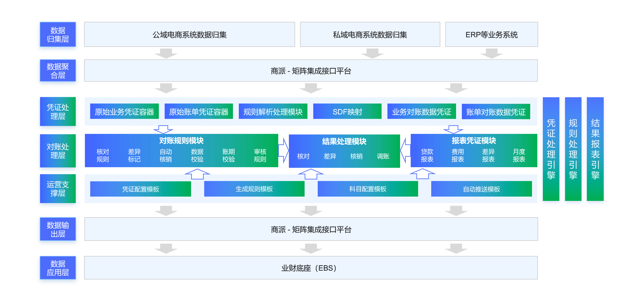Select the 贷款报表 item
This screenshot has width=644, height=299.
click(427, 155)
